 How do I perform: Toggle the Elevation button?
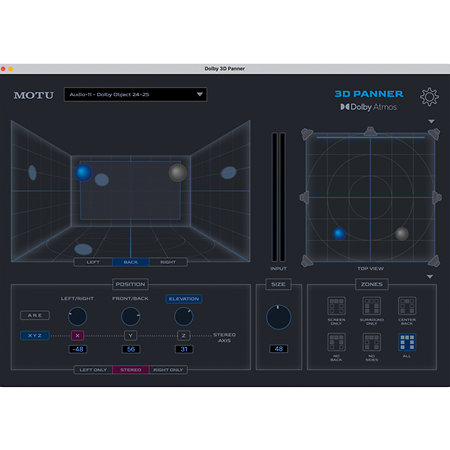point(184,299)
